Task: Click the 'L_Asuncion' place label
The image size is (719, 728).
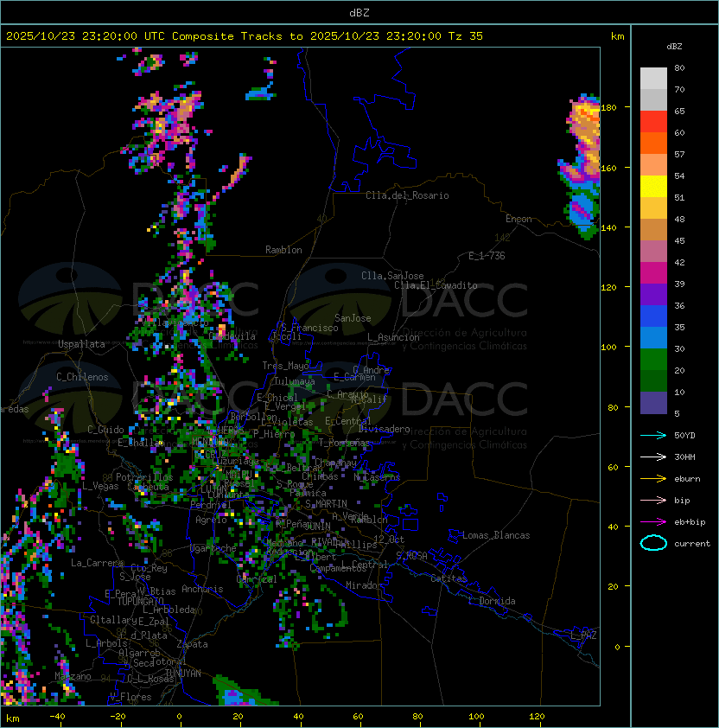Action: click(393, 337)
